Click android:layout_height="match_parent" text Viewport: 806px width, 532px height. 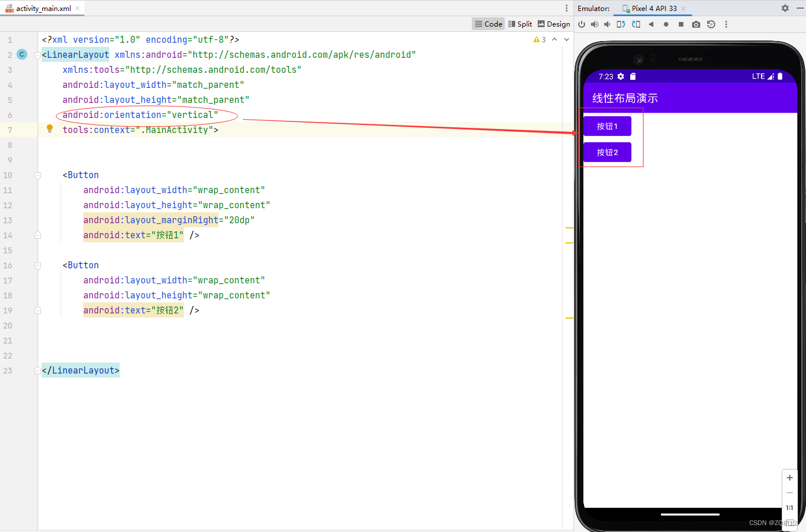(x=156, y=99)
